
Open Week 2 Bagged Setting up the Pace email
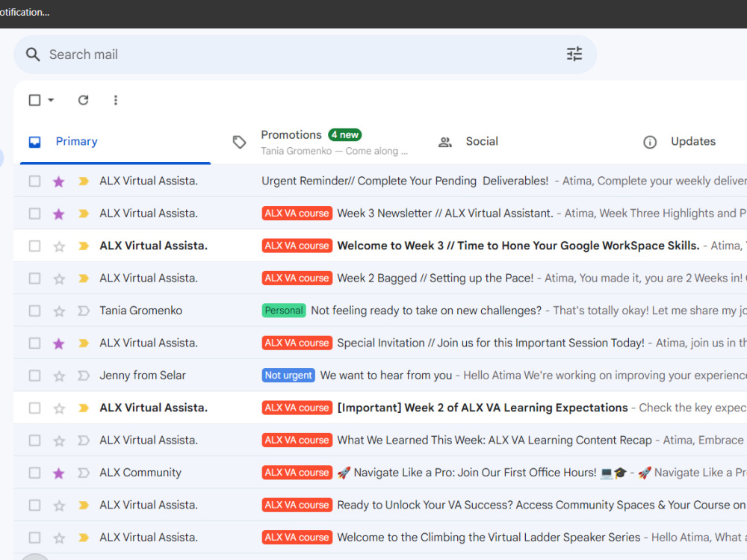[x=436, y=278]
